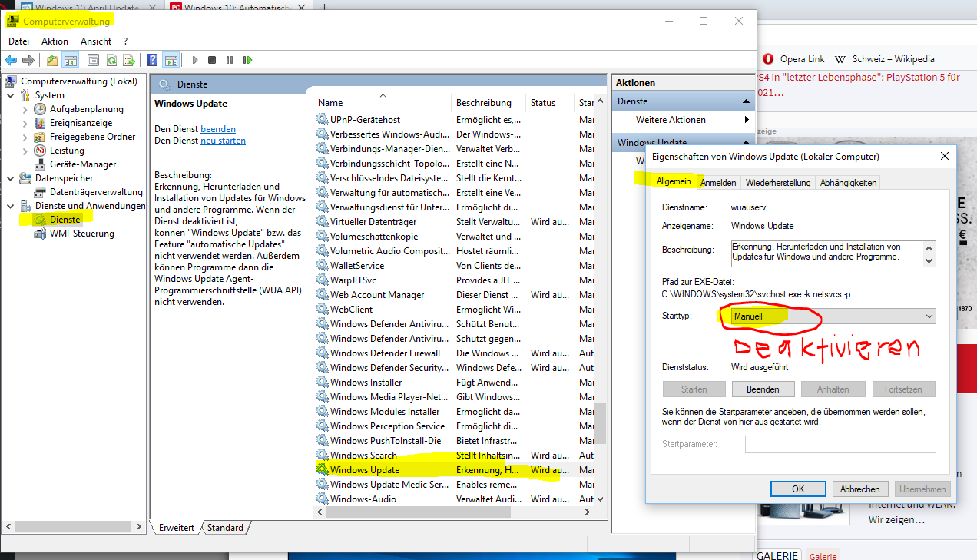The height and width of the screenshot is (560, 977).
Task: Select the Erweitert view tab
Action: (x=177, y=528)
